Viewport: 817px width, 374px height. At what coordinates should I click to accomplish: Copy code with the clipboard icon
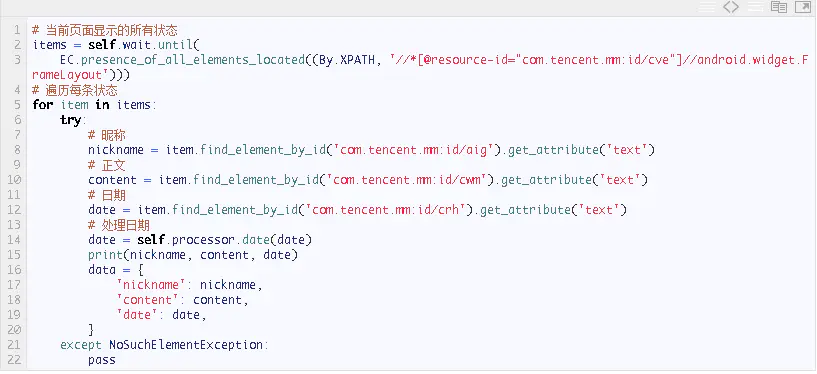[779, 7]
